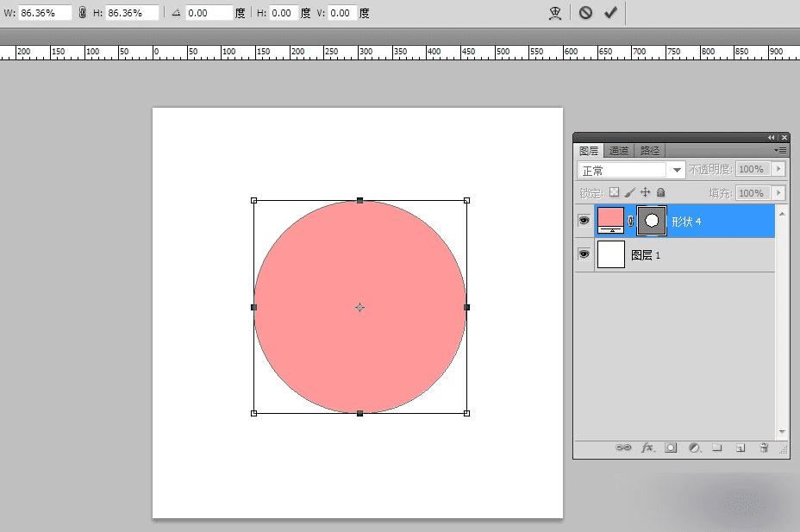The width and height of the screenshot is (800, 532).
Task: Switch to the 通道 tab
Action: point(619,150)
